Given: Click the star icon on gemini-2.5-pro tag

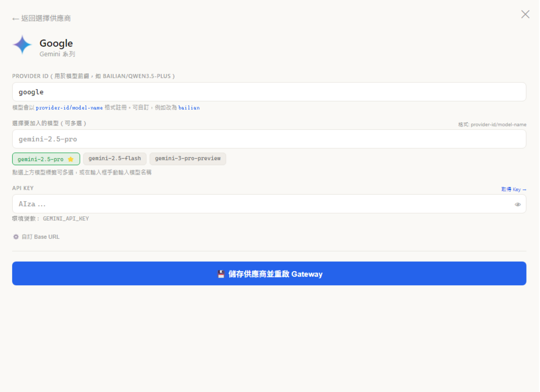Looking at the screenshot, I should click(x=71, y=159).
